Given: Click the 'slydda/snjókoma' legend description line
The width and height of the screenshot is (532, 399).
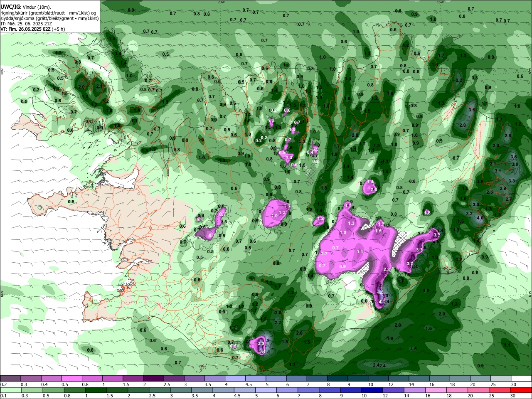Looking at the screenshot, I should pos(49,18).
